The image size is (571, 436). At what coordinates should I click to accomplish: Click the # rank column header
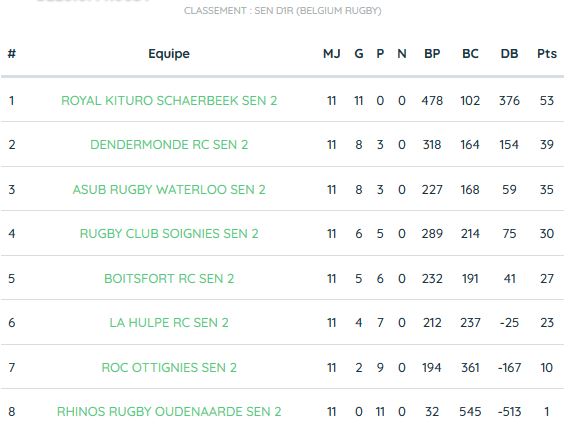(x=12, y=54)
